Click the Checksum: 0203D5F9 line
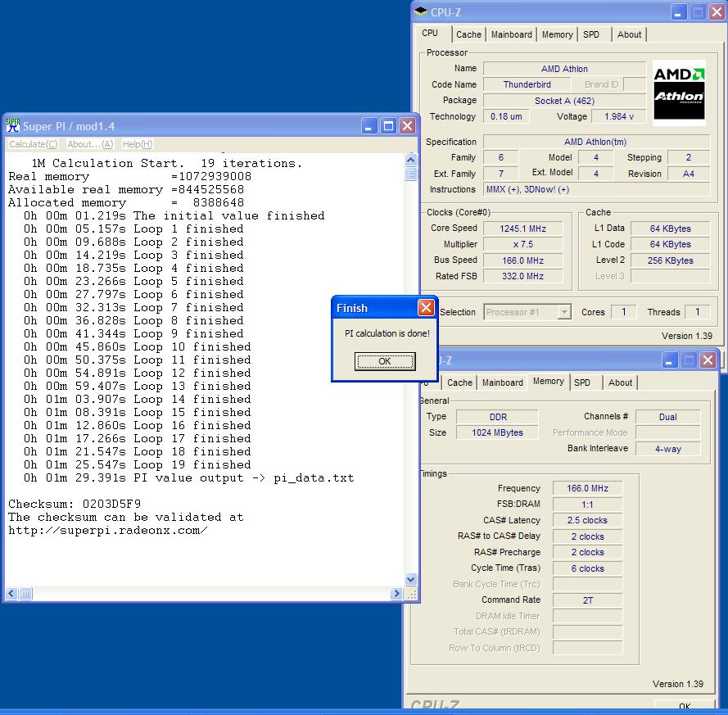 point(75,504)
